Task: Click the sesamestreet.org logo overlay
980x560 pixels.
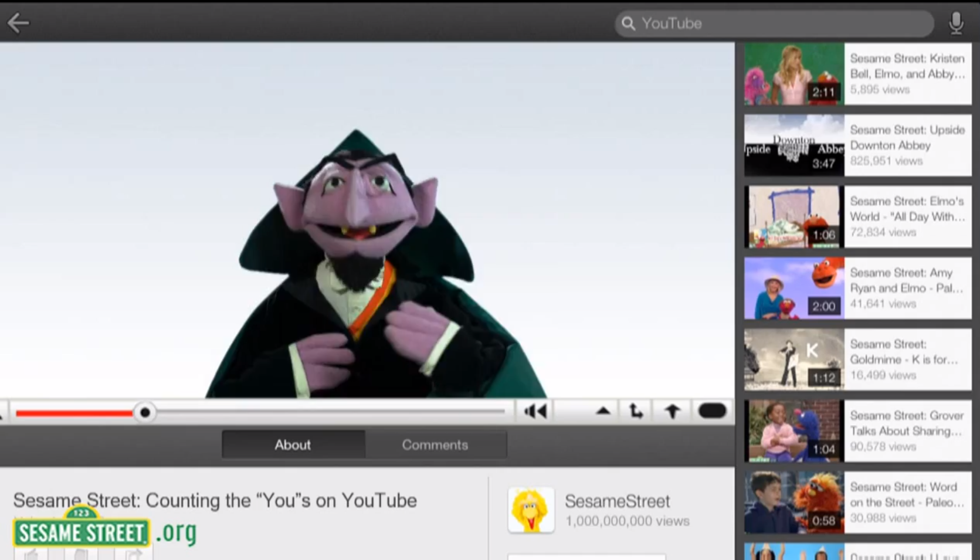Action: click(104, 531)
